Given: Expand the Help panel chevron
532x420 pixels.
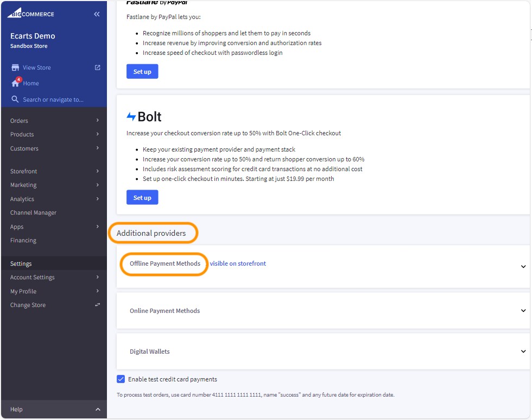Looking at the screenshot, I should [x=98, y=409].
